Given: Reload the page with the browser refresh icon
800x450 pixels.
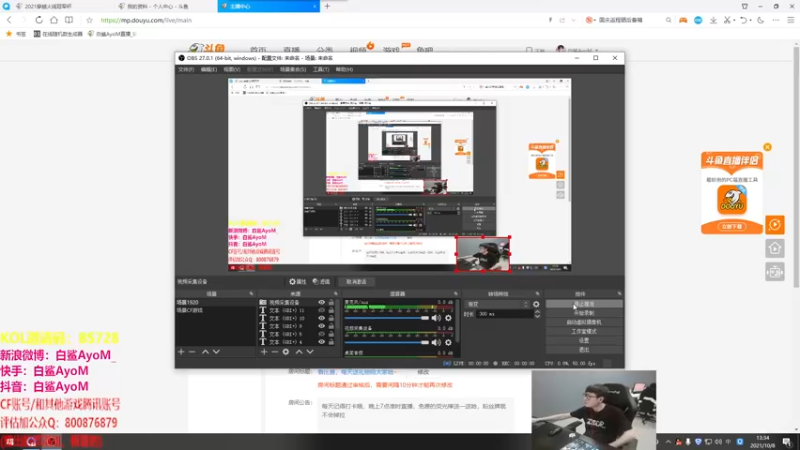Looking at the screenshot, I should click(39, 20).
